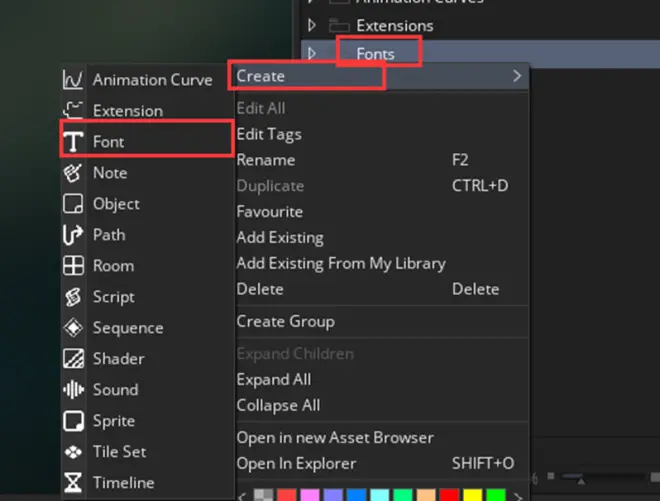Select the Room grid icon

73,266
